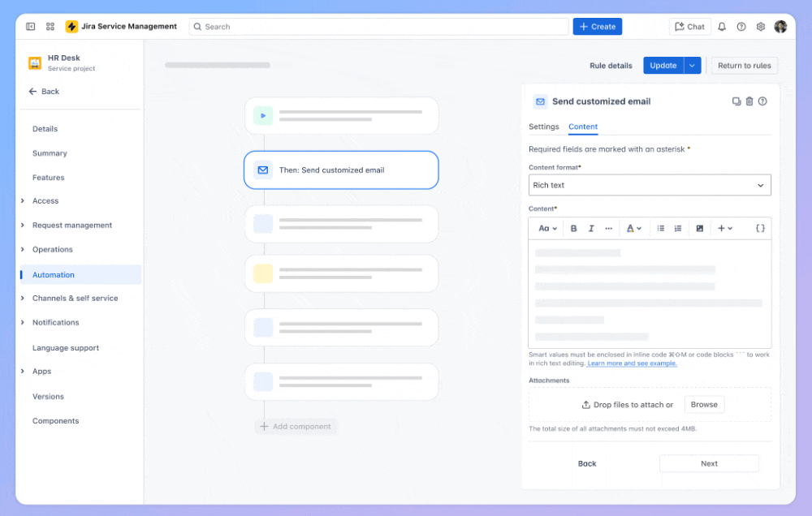Click the Search field
Screen dimensions: 812x516
[x=378, y=27]
